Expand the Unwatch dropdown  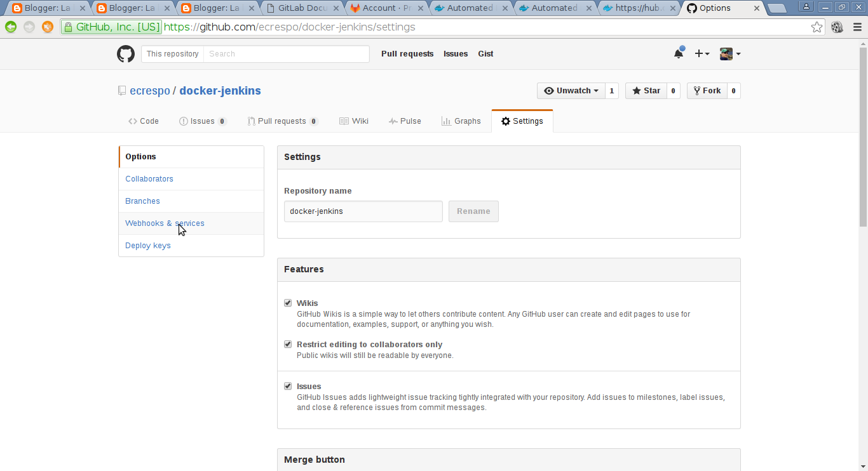point(571,91)
